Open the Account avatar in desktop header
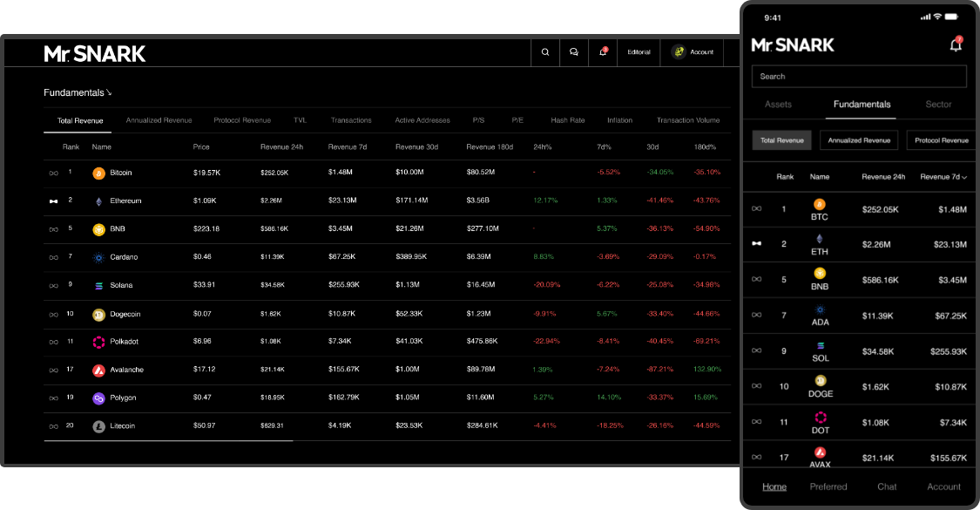Screen dimensions: 980x510 [679, 52]
